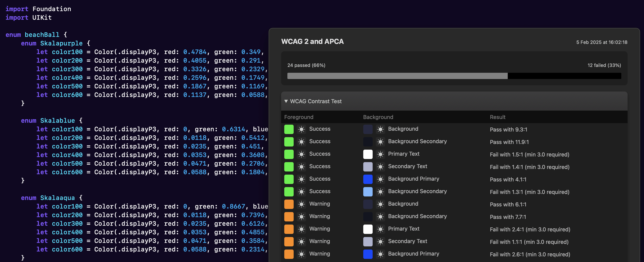Toggle light mode on Primary Text in the Warning row
The height and width of the screenshot is (262, 644).
pyautogui.click(x=380, y=229)
